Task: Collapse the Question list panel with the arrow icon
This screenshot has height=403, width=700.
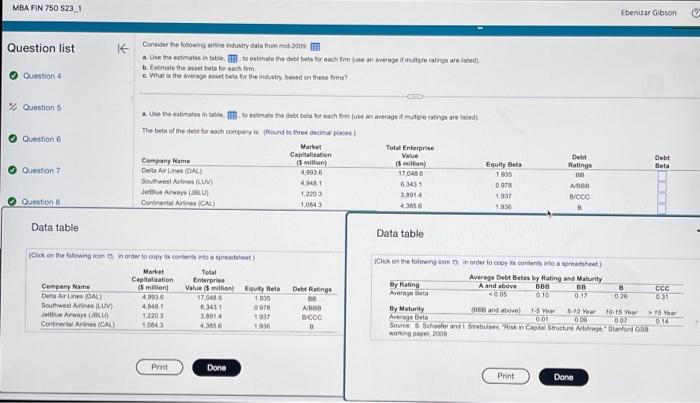Action: click(122, 49)
